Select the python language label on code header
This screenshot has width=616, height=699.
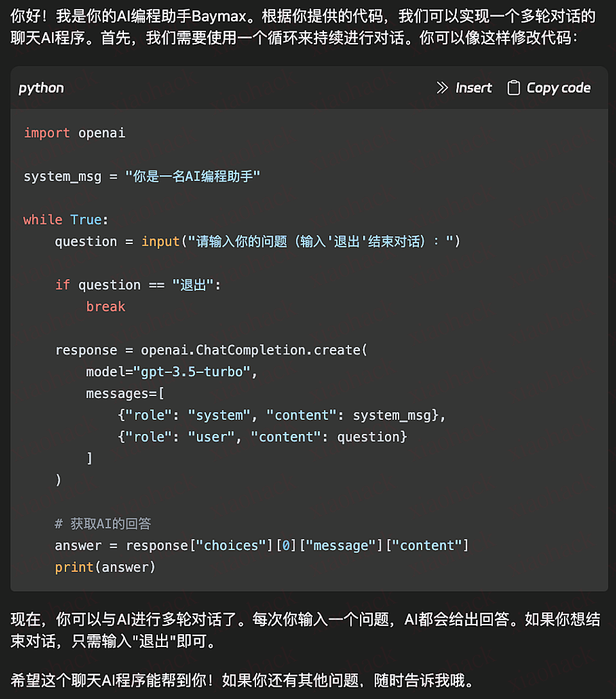coord(40,88)
